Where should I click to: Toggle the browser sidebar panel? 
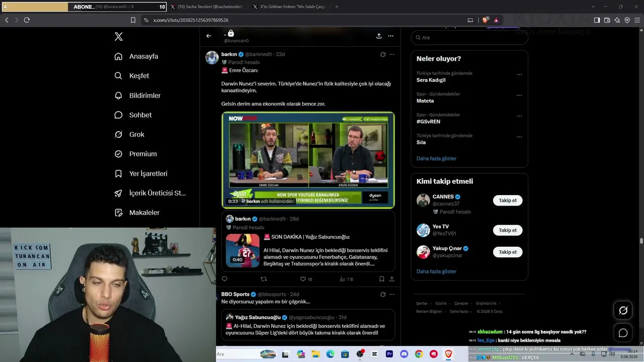(x=597, y=20)
